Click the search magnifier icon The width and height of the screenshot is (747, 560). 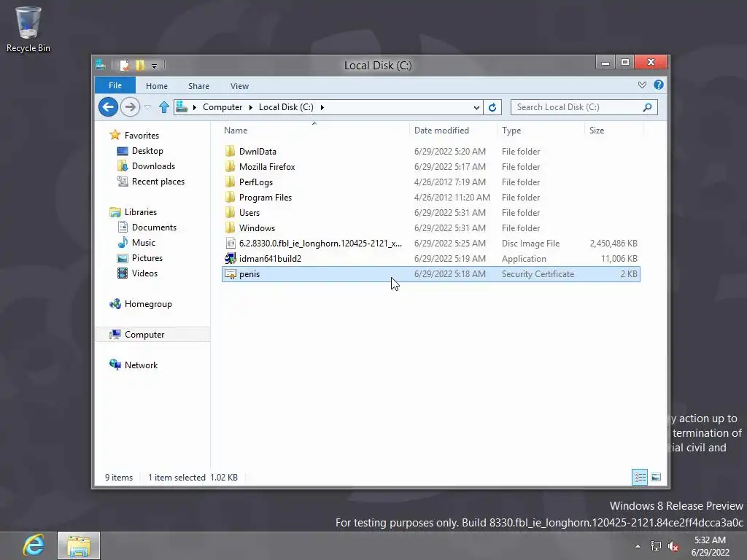648,107
